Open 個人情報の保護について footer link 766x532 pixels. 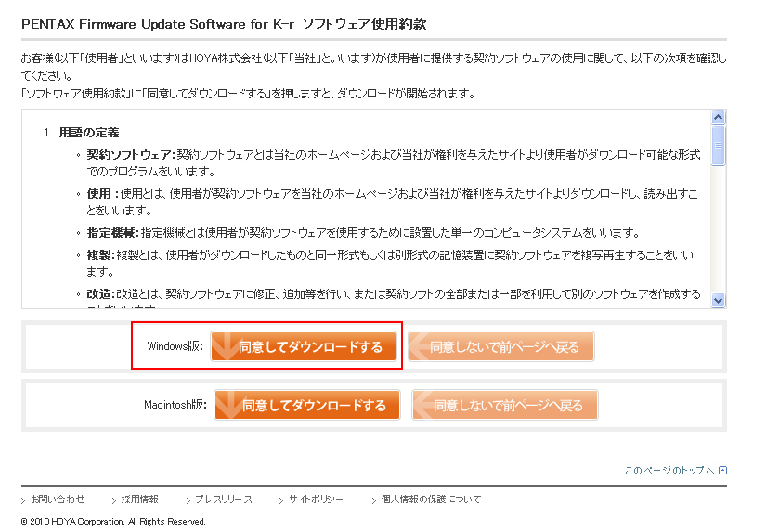[x=431, y=500]
